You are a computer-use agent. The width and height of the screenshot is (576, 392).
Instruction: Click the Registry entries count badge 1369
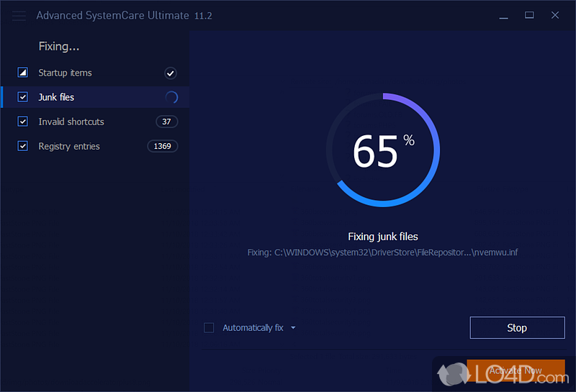click(x=162, y=147)
